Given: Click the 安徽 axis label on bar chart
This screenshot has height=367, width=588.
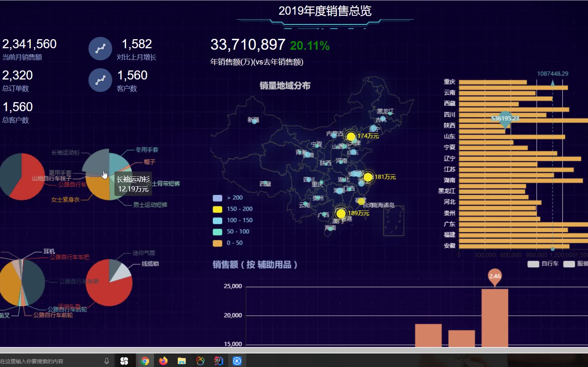Looking at the screenshot, I should (449, 246).
